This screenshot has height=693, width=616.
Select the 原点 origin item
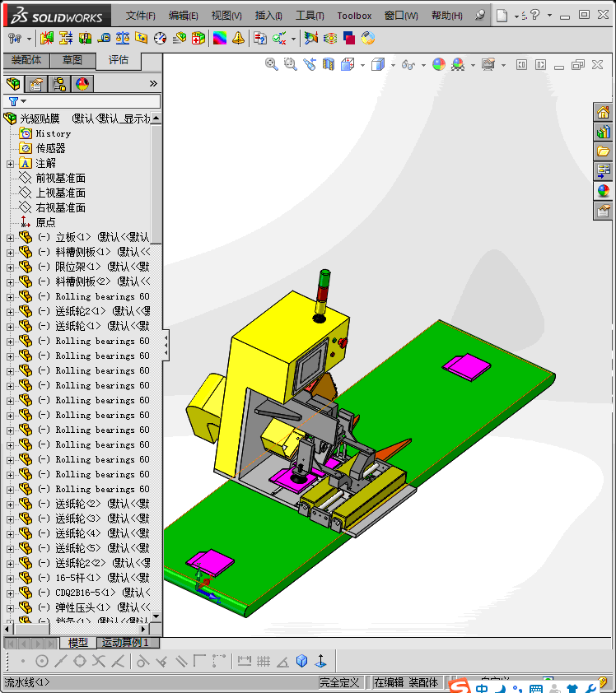(x=45, y=222)
